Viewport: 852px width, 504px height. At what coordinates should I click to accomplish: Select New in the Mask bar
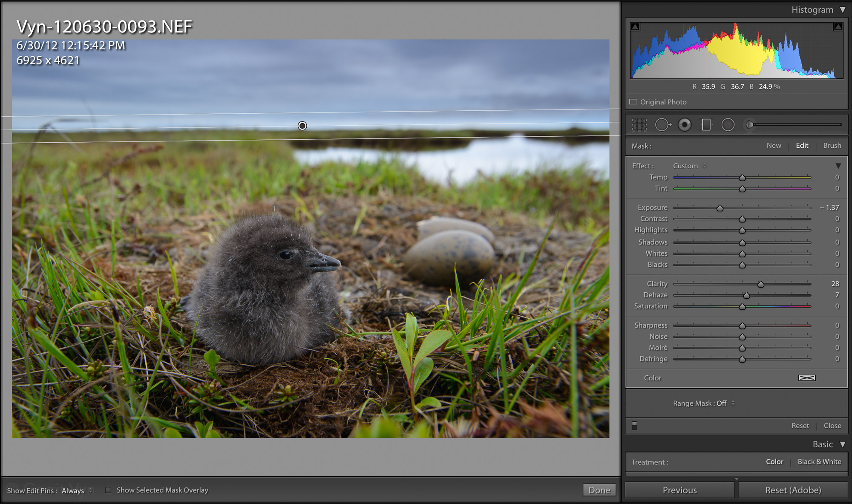[774, 146]
